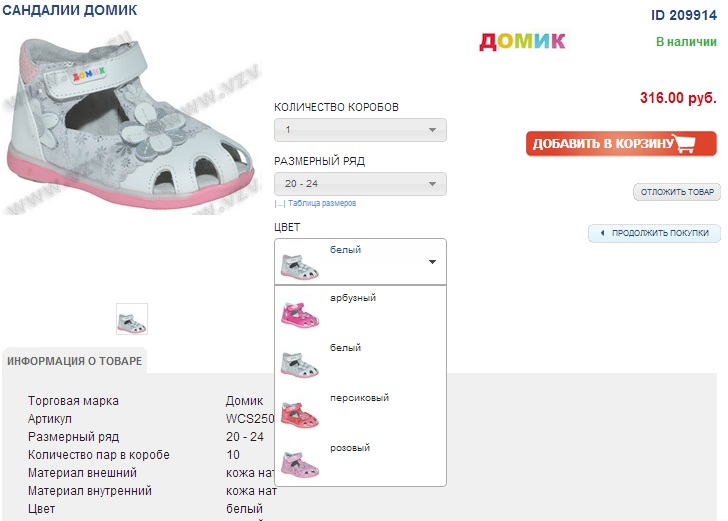Image resolution: width=728 pixels, height=521 pixels.
Task: Select the pink sandal image in the list
Action: tap(300, 464)
